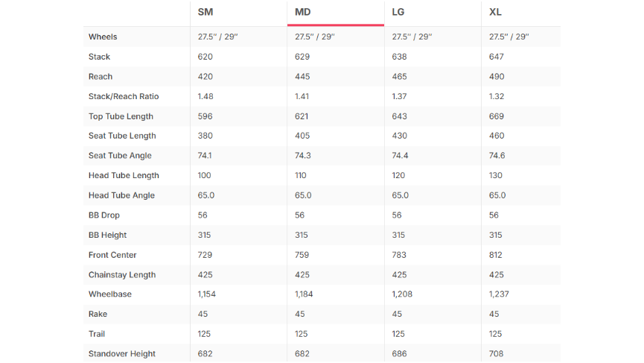Screen dimensions: 644x363
Task: Select the Head Tube Angle label
Action: [121, 195]
